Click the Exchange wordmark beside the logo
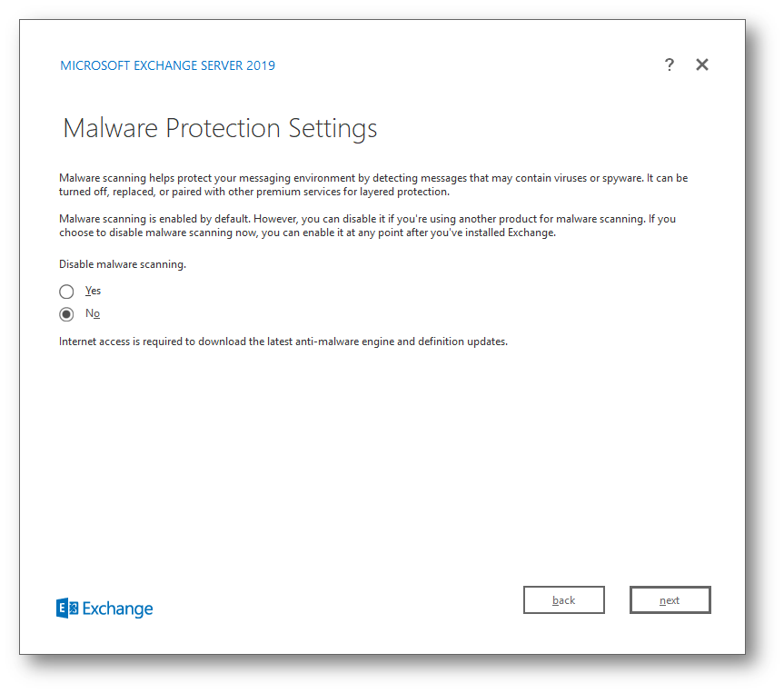784x693 pixels. [118, 609]
